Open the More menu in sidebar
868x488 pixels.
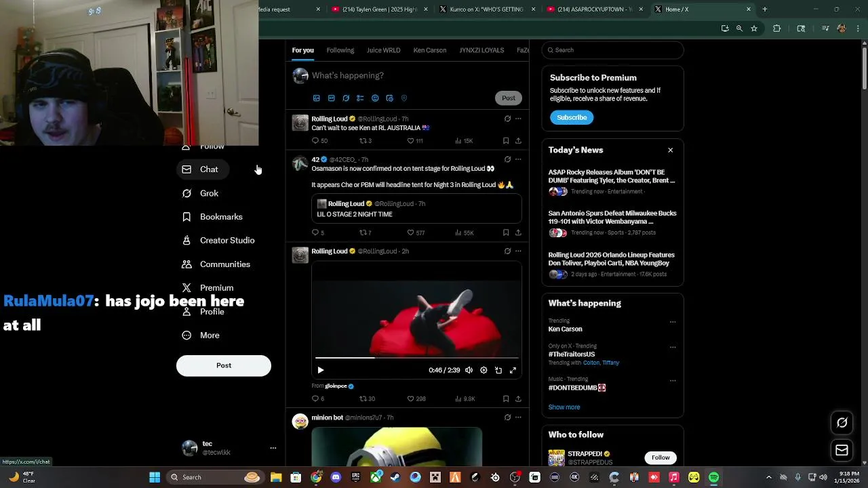pyautogui.click(x=201, y=335)
